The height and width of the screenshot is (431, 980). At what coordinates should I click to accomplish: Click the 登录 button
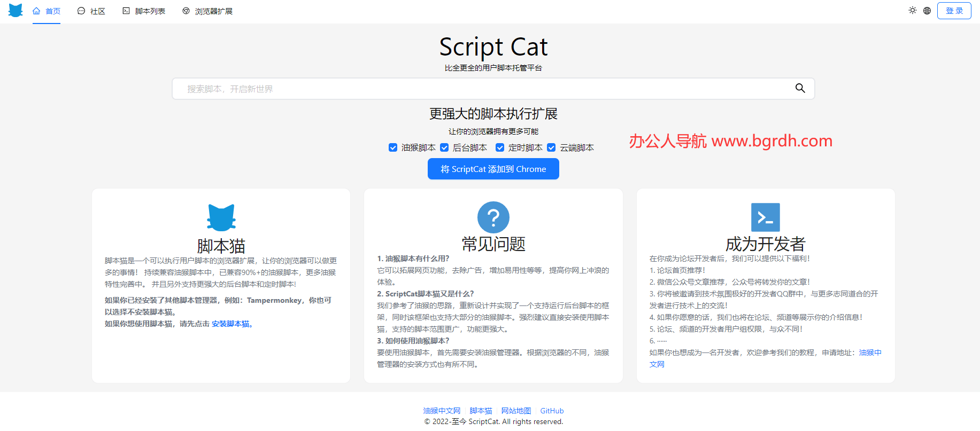[954, 11]
